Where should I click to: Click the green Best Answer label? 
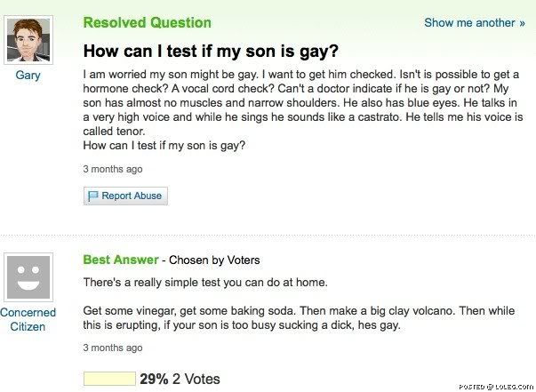pos(120,260)
